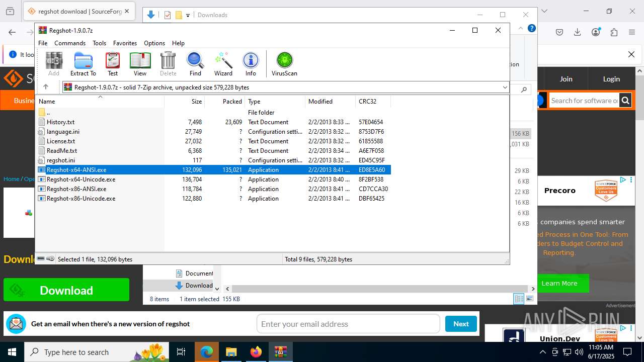Switch Explorer to details view icon

519,299
